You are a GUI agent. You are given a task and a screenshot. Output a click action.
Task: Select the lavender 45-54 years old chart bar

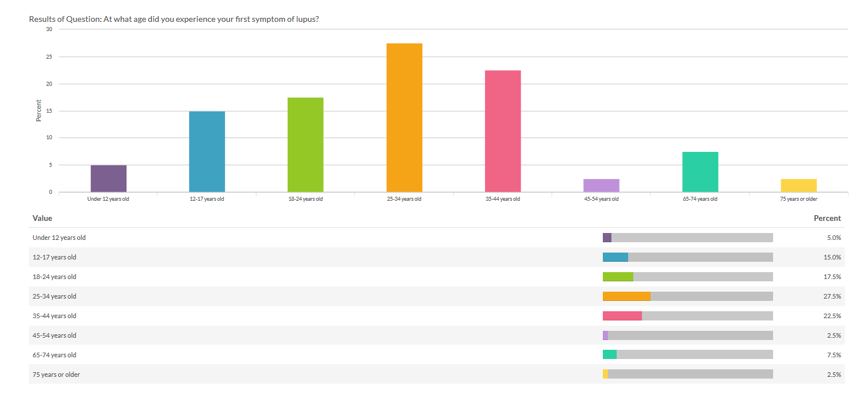601,185
